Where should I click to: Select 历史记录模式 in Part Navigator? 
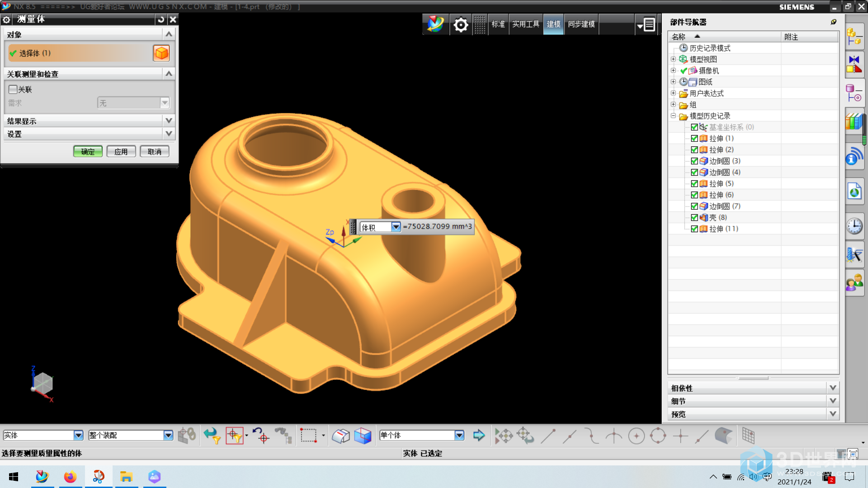click(710, 48)
